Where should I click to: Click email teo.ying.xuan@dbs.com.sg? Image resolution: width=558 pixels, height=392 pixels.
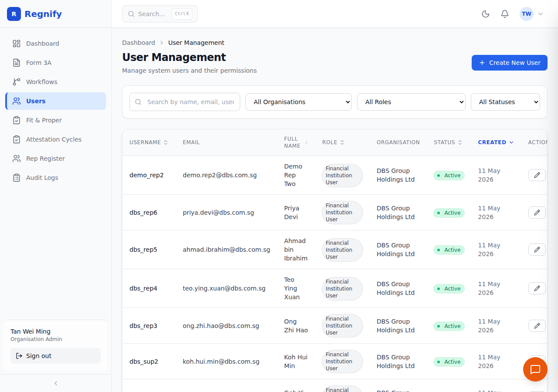click(x=224, y=288)
